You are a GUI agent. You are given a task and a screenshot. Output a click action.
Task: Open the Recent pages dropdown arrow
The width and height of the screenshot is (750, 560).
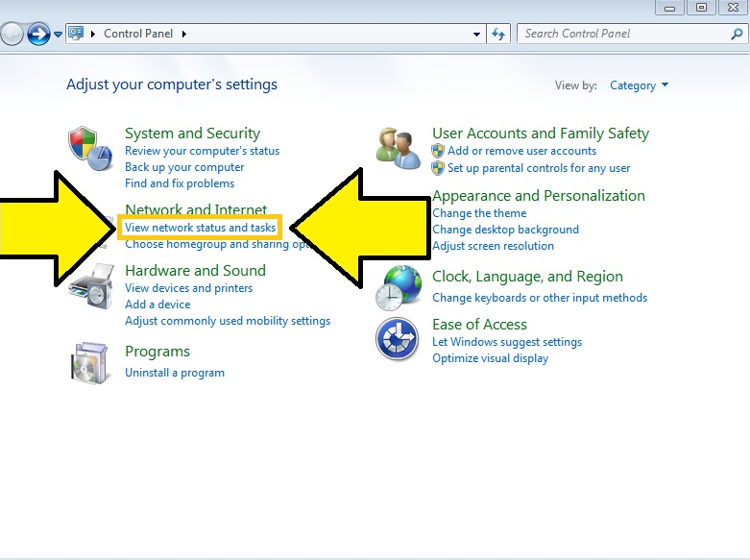(58, 35)
